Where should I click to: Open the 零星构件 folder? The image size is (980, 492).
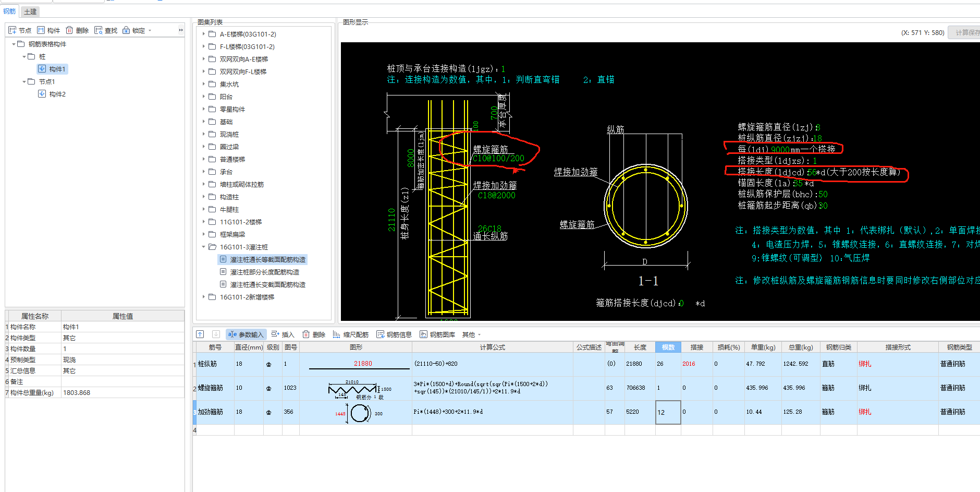pos(232,109)
